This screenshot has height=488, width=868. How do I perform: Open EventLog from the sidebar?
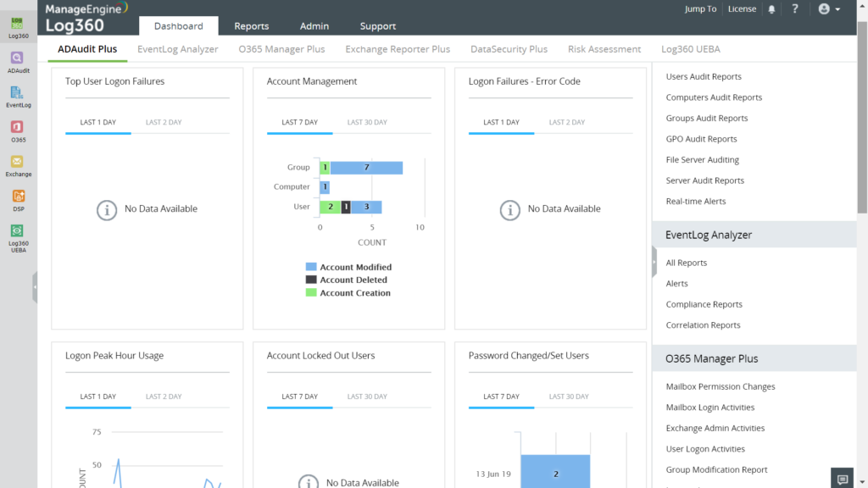[19, 97]
